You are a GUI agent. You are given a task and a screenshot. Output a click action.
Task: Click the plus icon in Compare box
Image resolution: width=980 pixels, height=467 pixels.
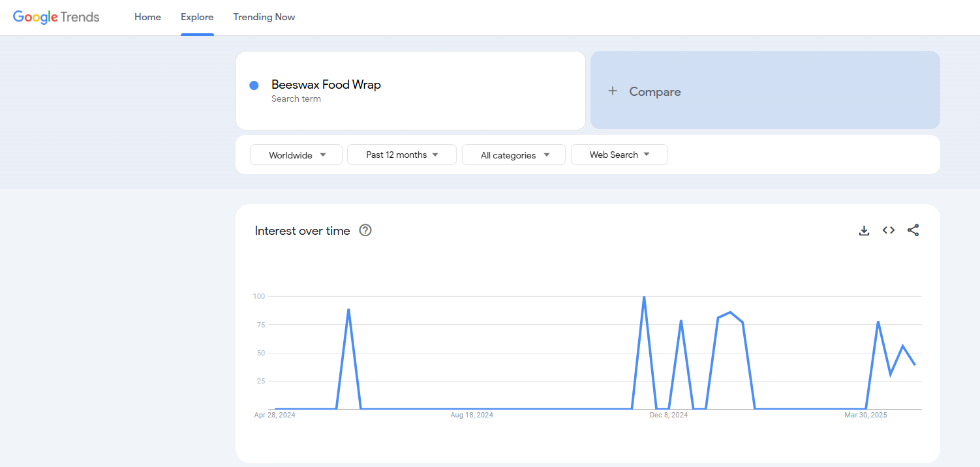coord(612,91)
